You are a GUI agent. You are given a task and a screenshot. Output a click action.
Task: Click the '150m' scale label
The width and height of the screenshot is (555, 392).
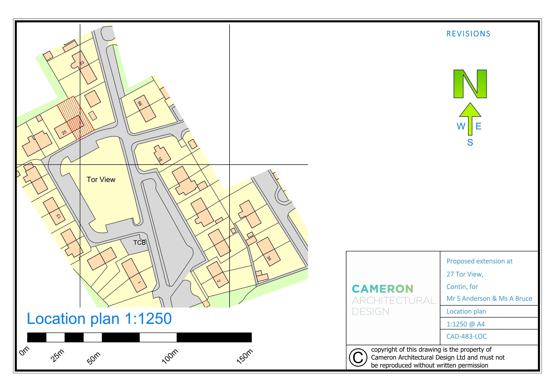coord(245,356)
